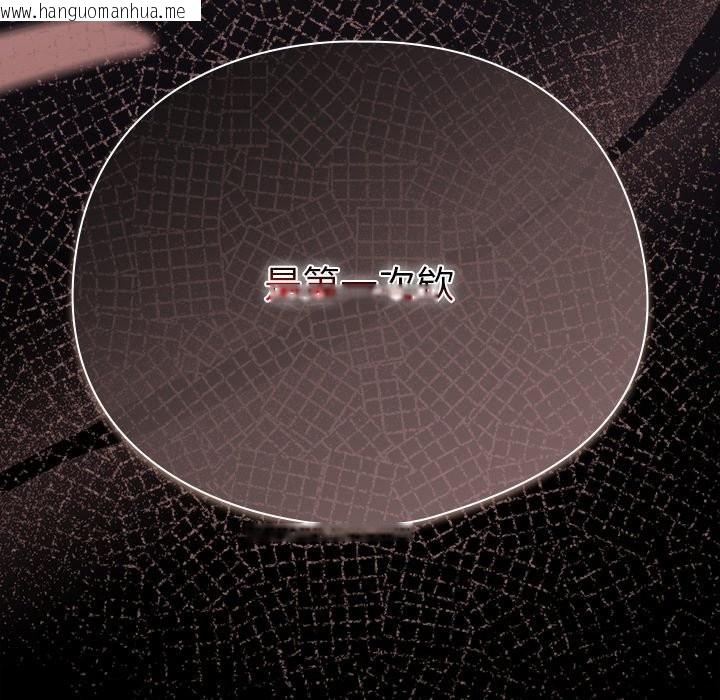Click the character 欸 at the text's end
This screenshot has width=720, height=700.
click(436, 285)
